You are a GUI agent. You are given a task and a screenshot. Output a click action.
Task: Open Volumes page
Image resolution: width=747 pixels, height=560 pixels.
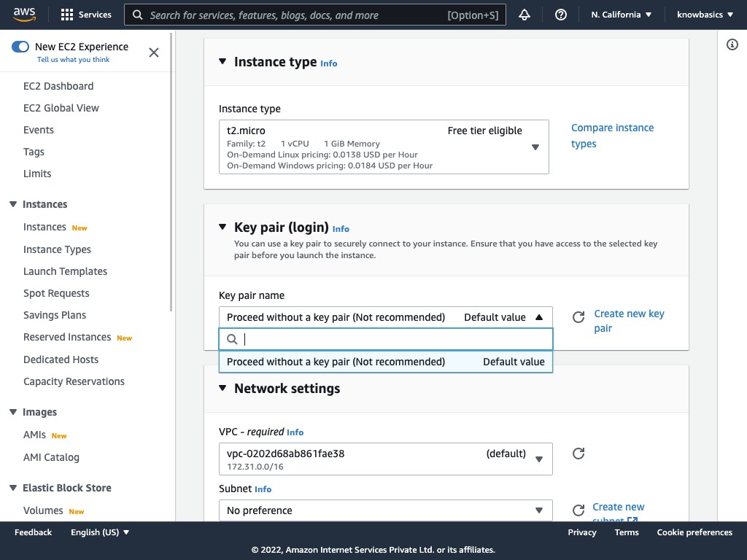43,510
